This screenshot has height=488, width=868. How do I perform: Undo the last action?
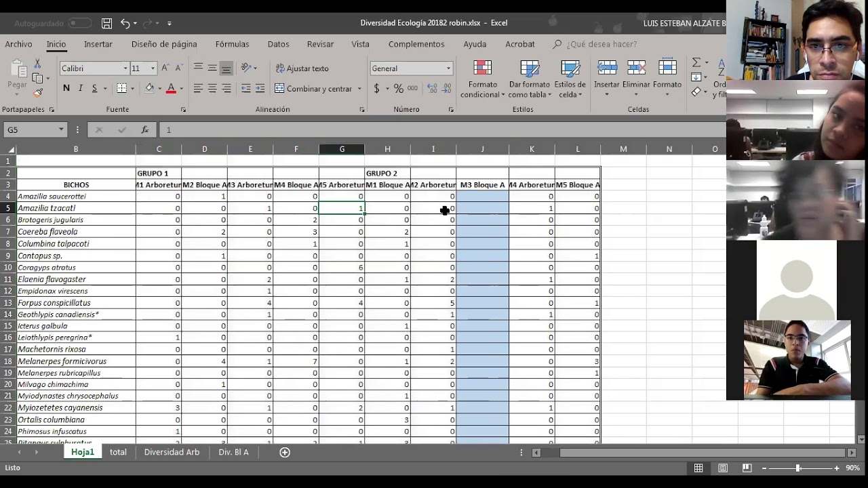point(125,23)
